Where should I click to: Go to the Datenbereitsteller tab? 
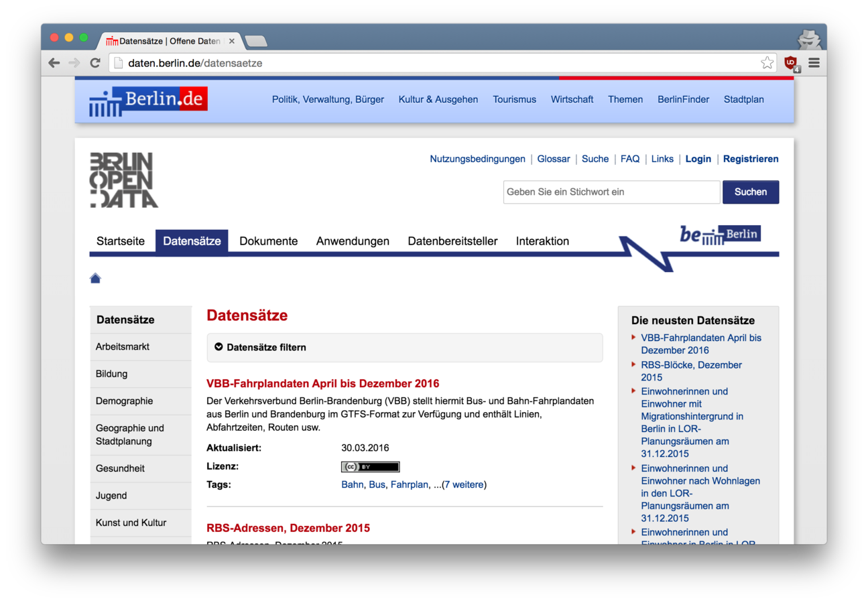(x=452, y=241)
